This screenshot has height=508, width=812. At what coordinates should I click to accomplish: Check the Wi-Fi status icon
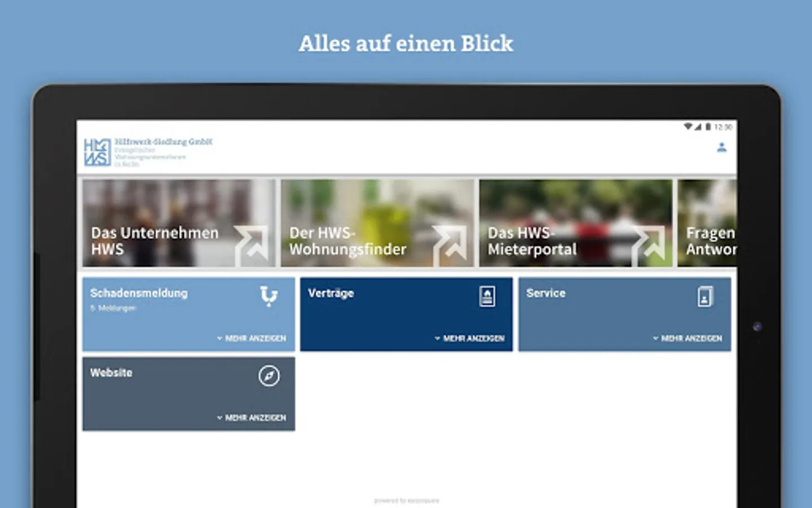point(688,126)
